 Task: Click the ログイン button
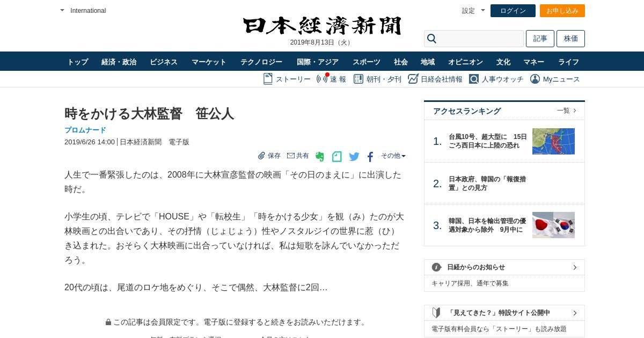point(513,11)
